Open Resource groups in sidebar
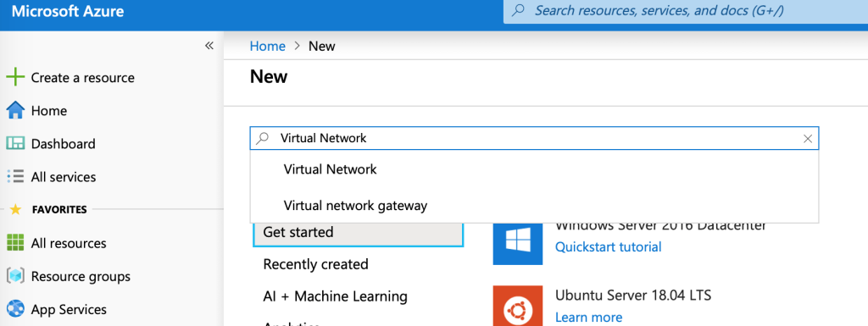This screenshot has width=868, height=326. coord(81,276)
